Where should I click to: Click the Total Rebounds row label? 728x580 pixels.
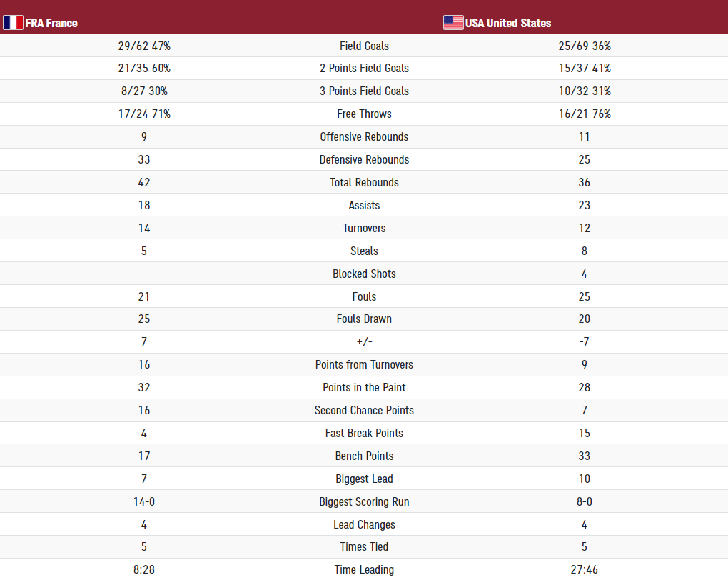364,182
